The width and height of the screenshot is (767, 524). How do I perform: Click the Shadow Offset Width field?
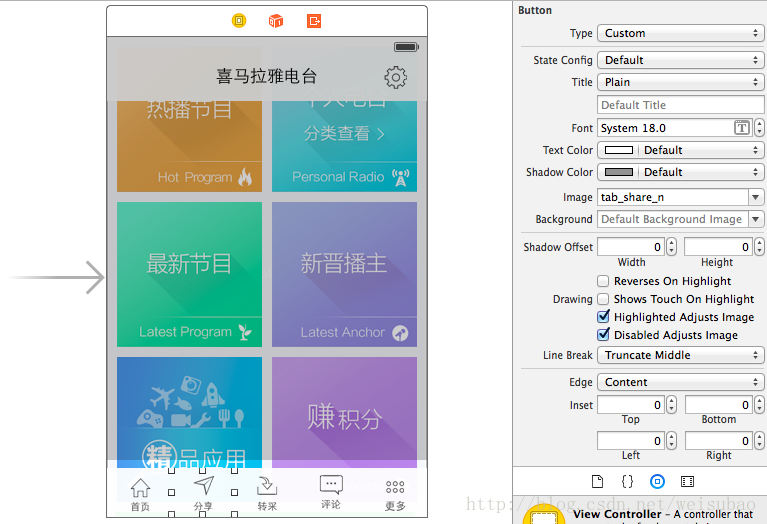point(631,247)
